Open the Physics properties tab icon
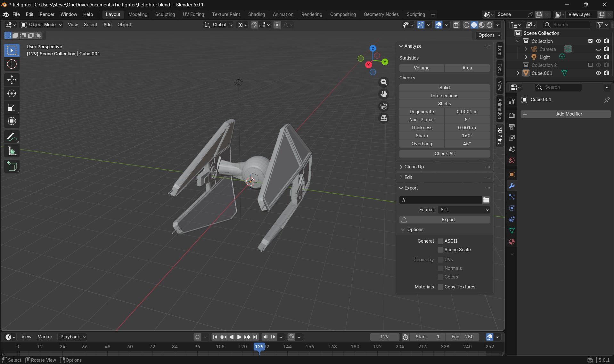614x364 pixels. [512, 208]
